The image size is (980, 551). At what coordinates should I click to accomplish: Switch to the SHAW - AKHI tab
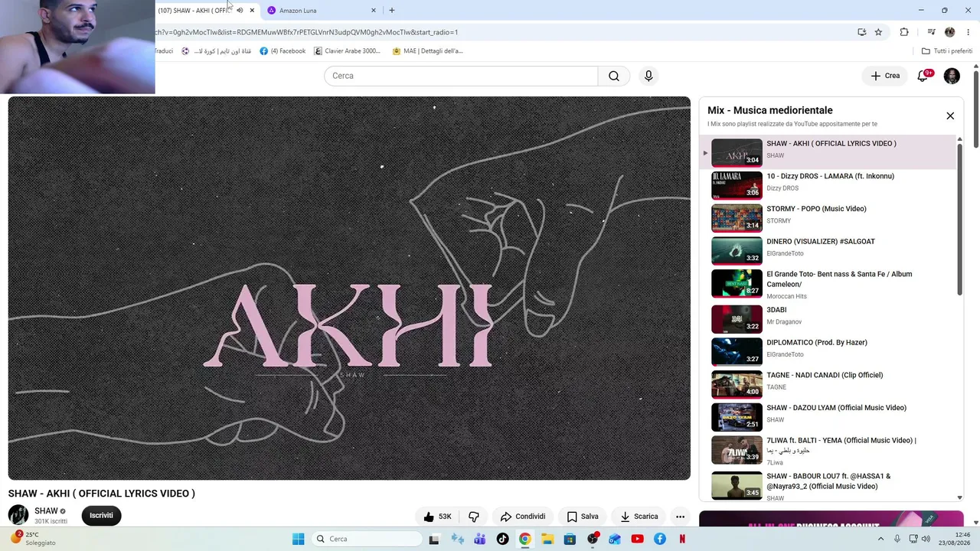point(193,11)
